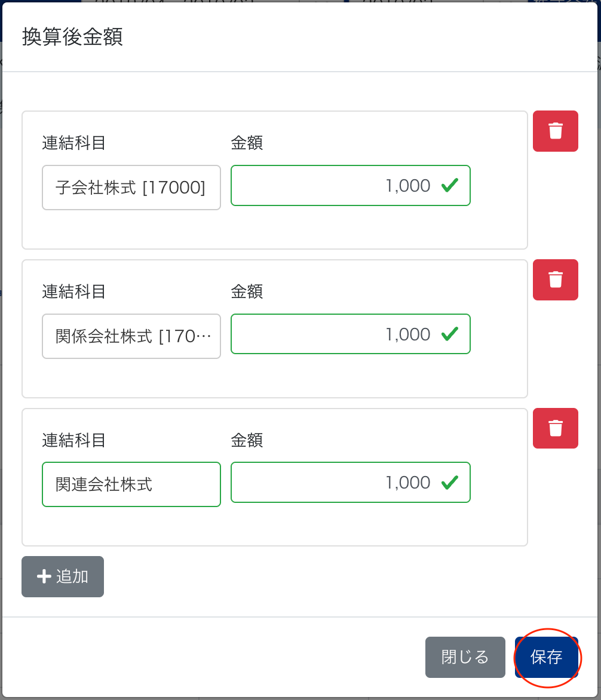Click 連結科目 label above 子会社株式
601x700 pixels.
(x=73, y=143)
